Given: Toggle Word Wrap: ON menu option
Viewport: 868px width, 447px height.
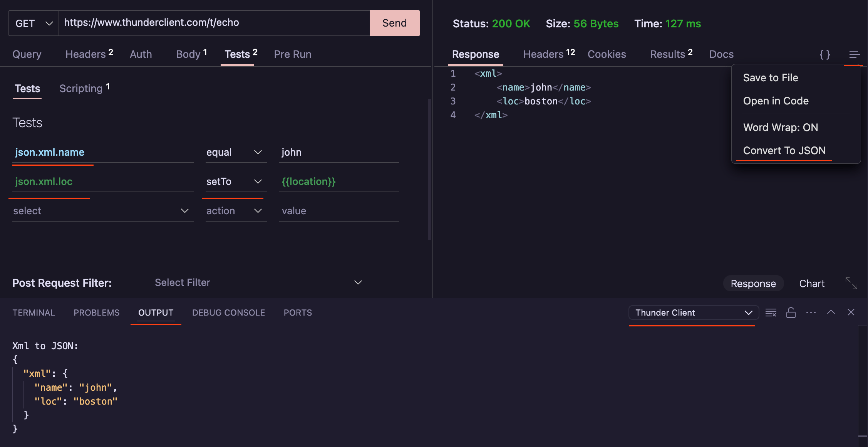Looking at the screenshot, I should (x=780, y=128).
